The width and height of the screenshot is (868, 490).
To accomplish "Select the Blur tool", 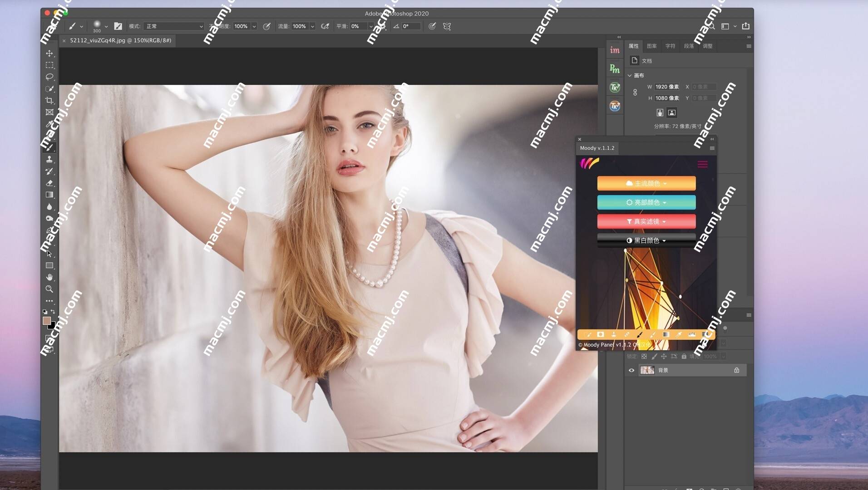I will point(49,207).
